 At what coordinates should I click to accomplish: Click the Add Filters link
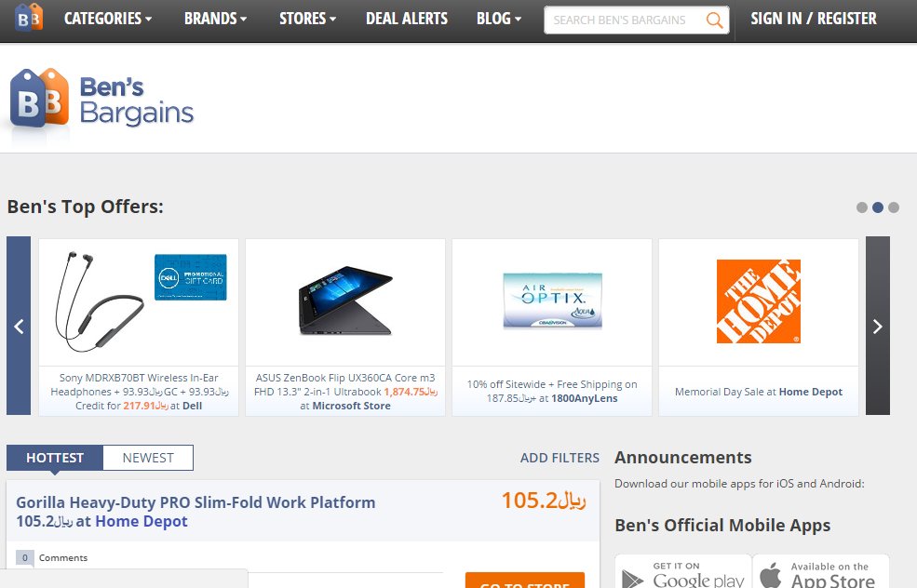(x=560, y=458)
